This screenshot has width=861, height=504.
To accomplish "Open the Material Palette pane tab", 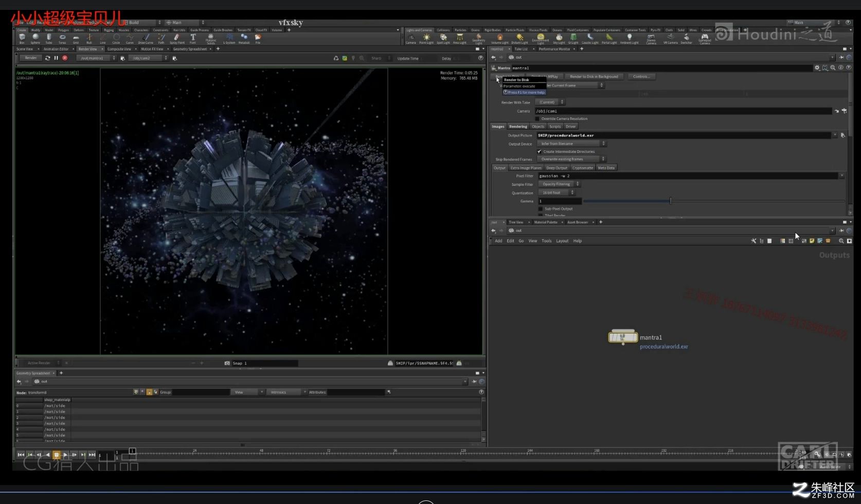I will coord(546,222).
